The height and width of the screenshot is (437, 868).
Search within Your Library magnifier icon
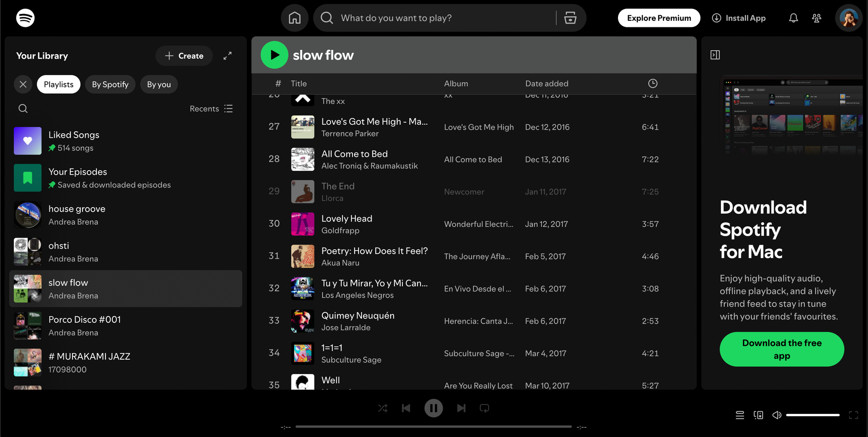pyautogui.click(x=23, y=109)
